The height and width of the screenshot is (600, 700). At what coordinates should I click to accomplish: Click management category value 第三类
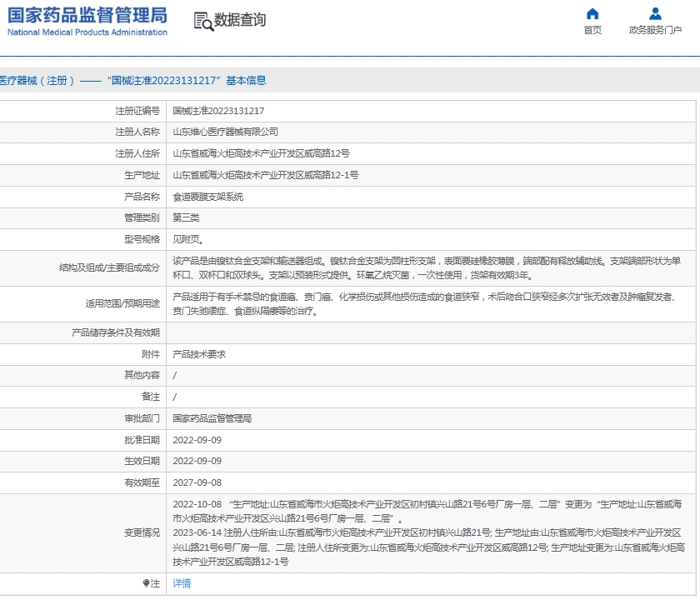(186, 217)
